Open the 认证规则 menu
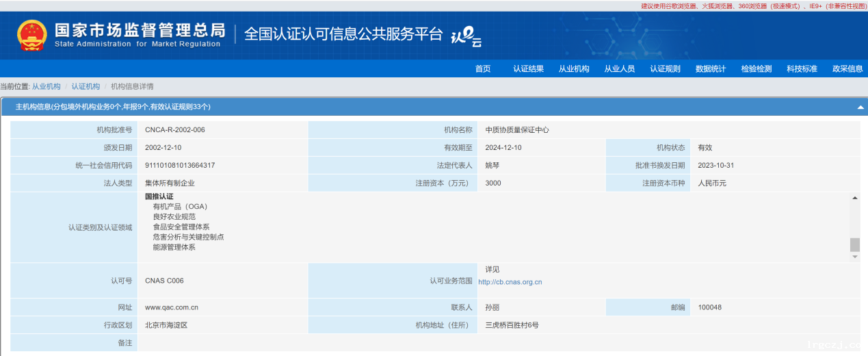 click(665, 68)
